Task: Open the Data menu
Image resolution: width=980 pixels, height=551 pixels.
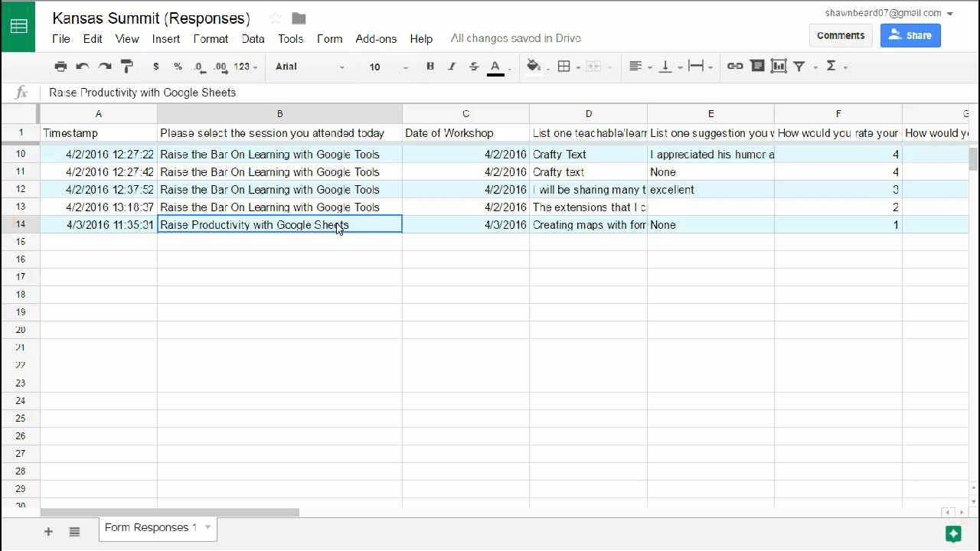Action: [x=253, y=39]
